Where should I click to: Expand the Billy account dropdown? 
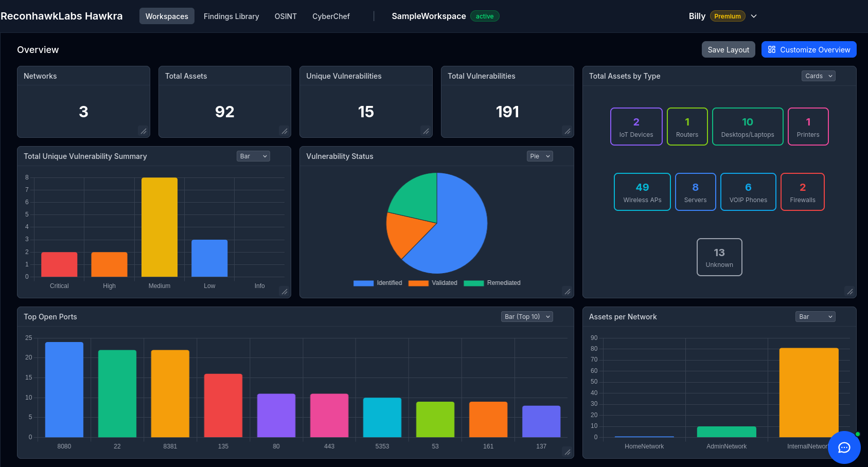tap(754, 16)
